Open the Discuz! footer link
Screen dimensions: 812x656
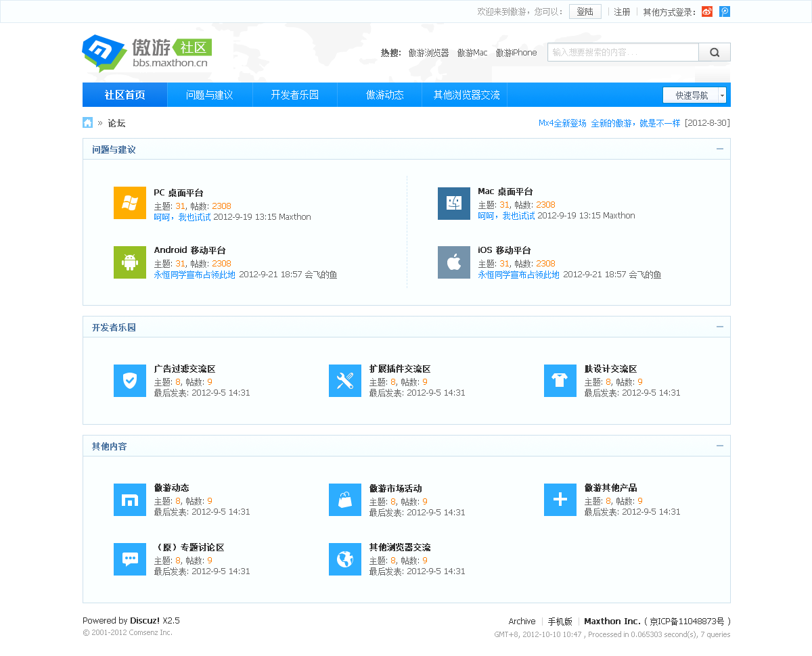145,620
